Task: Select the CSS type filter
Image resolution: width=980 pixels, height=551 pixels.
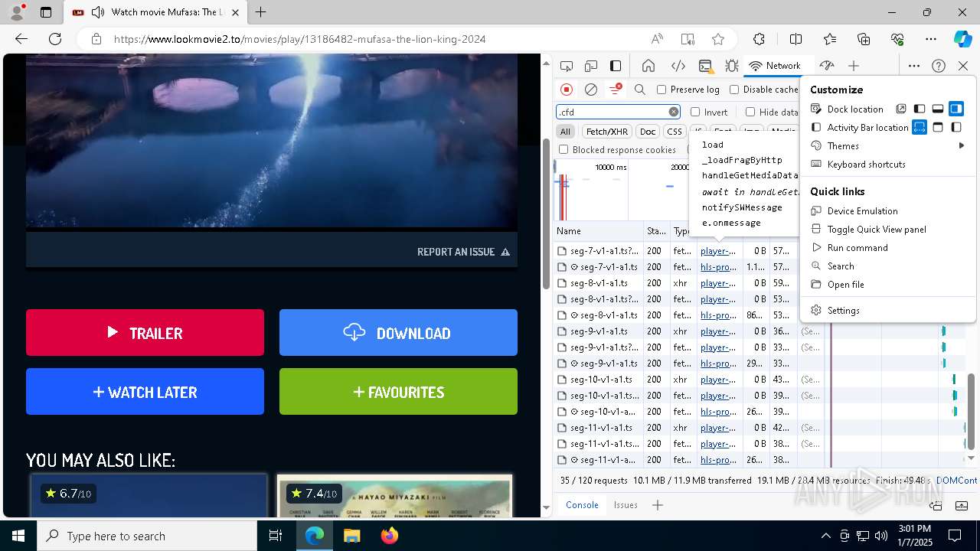Action: coord(674,132)
